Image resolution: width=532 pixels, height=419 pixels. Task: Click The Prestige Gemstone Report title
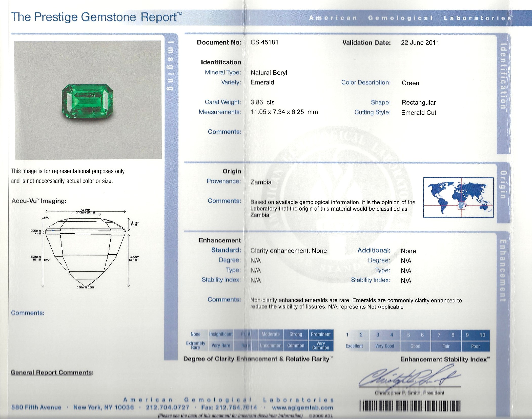point(96,17)
